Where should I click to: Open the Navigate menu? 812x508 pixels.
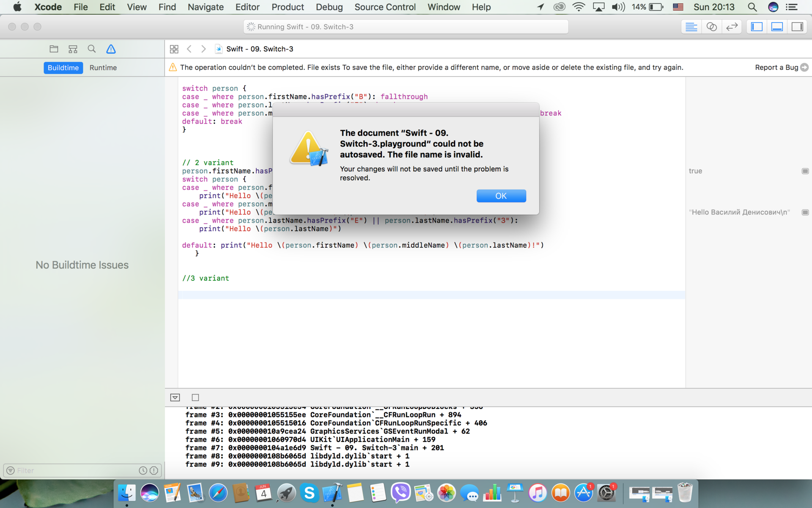click(206, 7)
